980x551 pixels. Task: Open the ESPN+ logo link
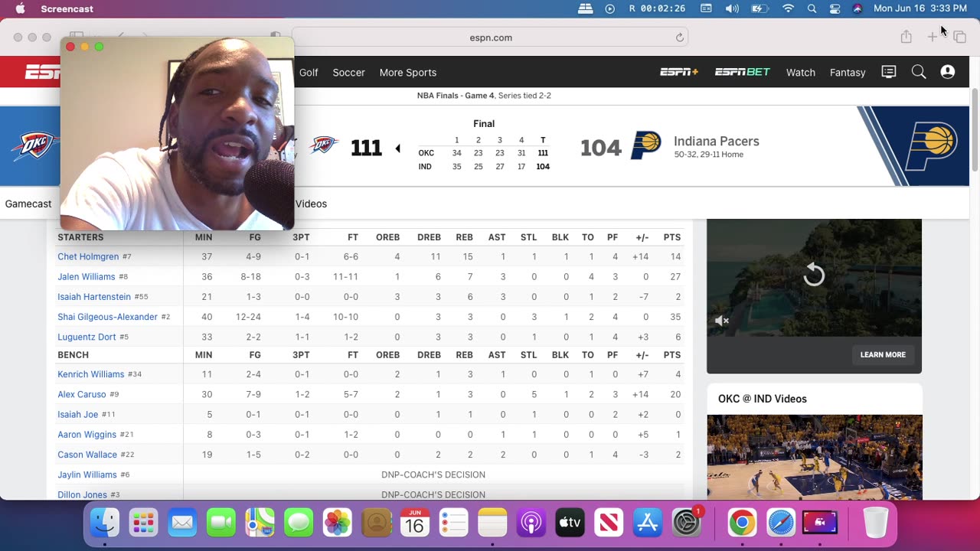click(679, 72)
